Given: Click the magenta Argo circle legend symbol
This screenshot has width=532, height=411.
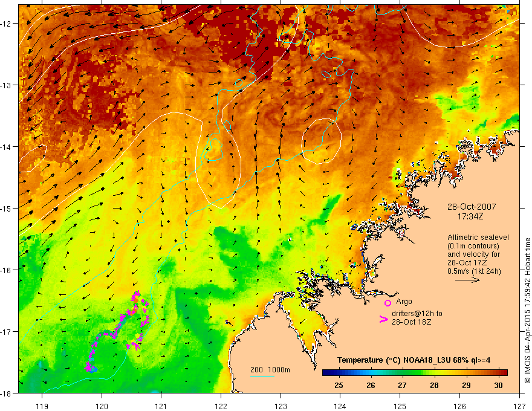Looking at the screenshot, I should pos(388,303).
